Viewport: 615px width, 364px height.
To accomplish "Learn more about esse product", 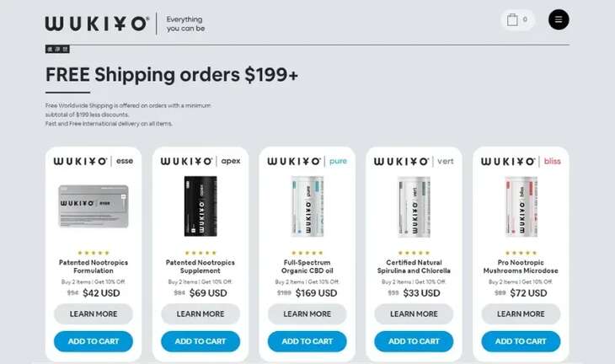I will click(94, 313).
